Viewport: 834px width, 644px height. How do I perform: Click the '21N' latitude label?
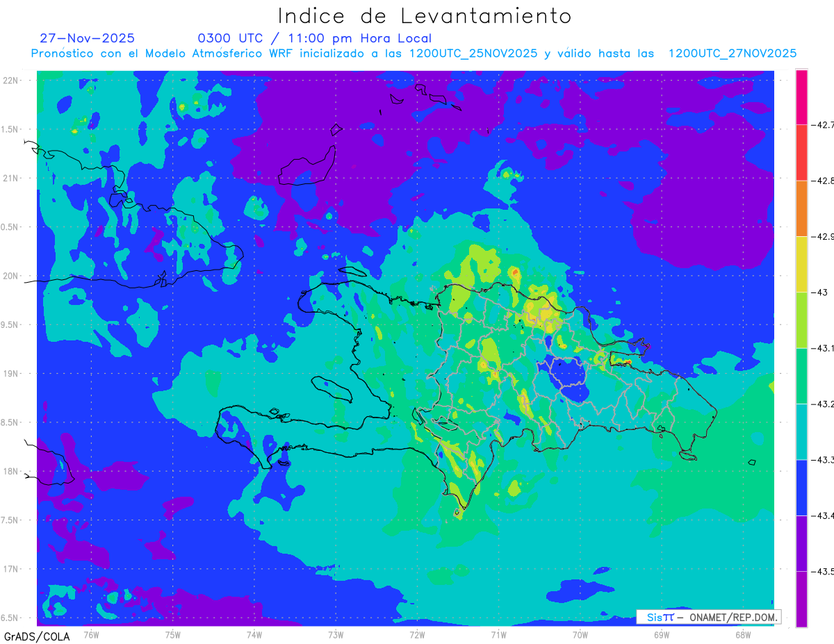[11, 178]
